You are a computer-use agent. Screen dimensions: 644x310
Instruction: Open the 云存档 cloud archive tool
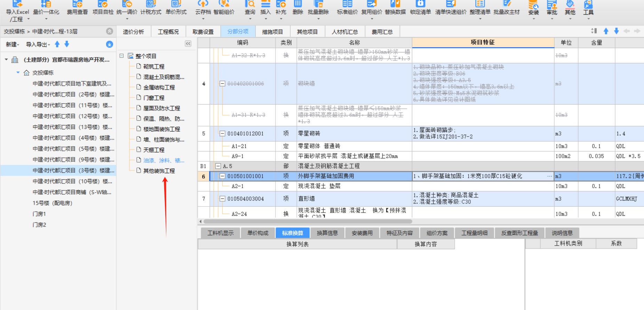click(203, 5)
